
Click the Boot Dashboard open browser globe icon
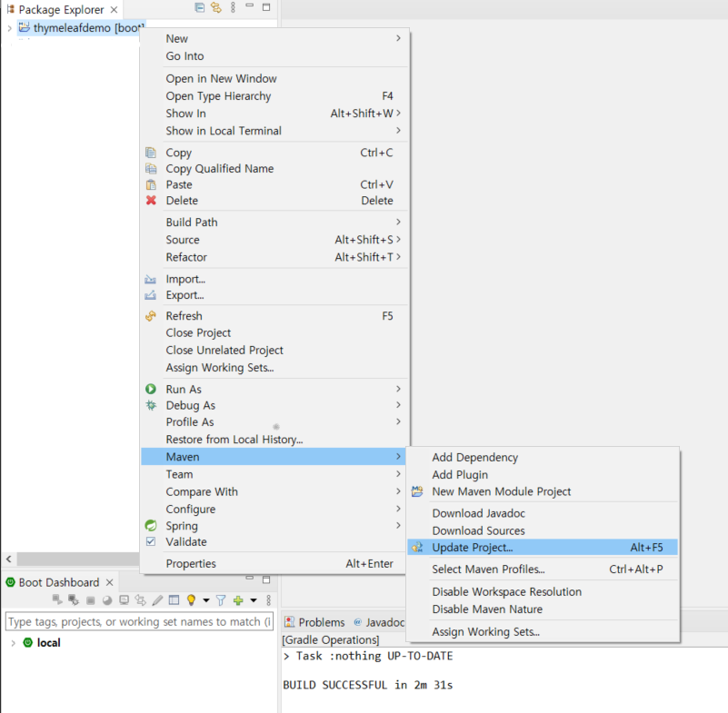(x=107, y=600)
